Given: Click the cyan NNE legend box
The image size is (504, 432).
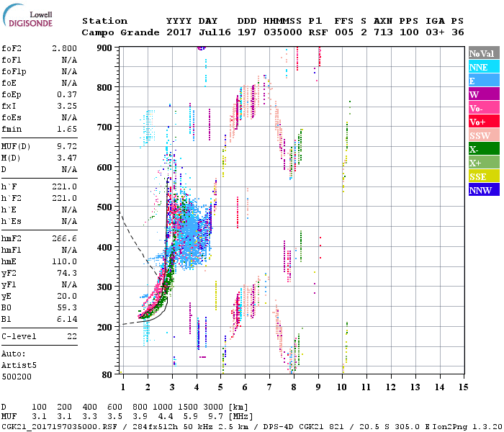Looking at the screenshot, I should (x=483, y=67).
